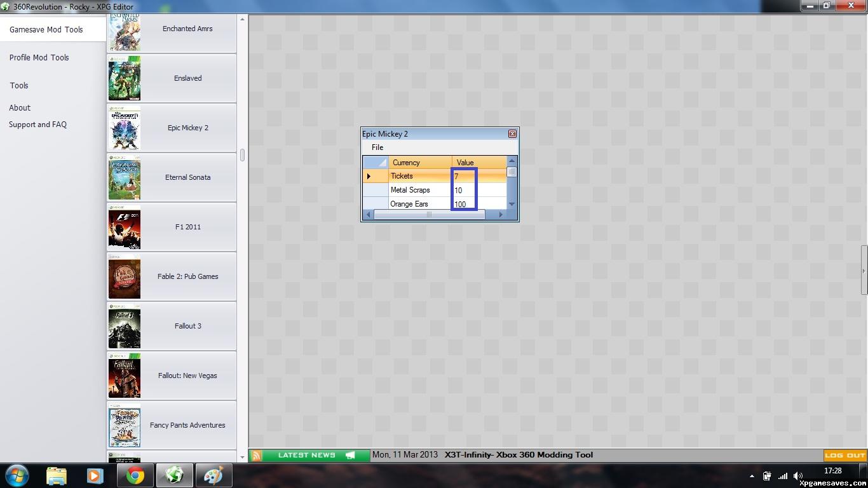Select Gamesave Mod Tools tab
This screenshot has width=868, height=488.
46,30
